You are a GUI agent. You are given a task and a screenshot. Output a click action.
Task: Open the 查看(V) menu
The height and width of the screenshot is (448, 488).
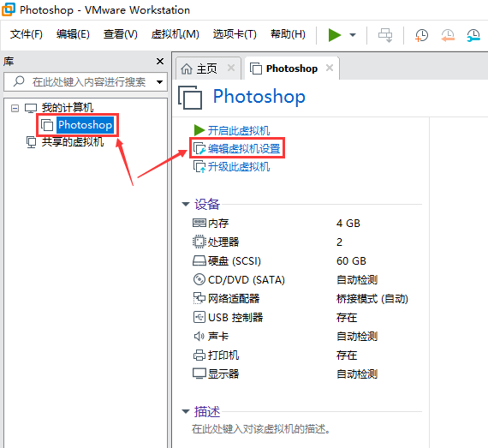click(x=121, y=34)
